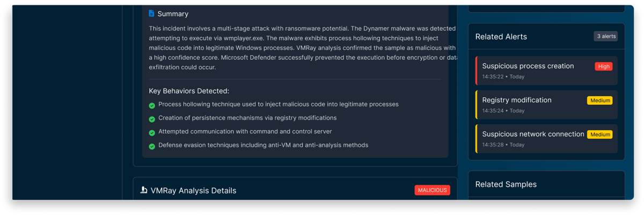This screenshot has height=215, width=644.
Task: Click the green check beside Process hollowing technique
Action: [x=152, y=105]
